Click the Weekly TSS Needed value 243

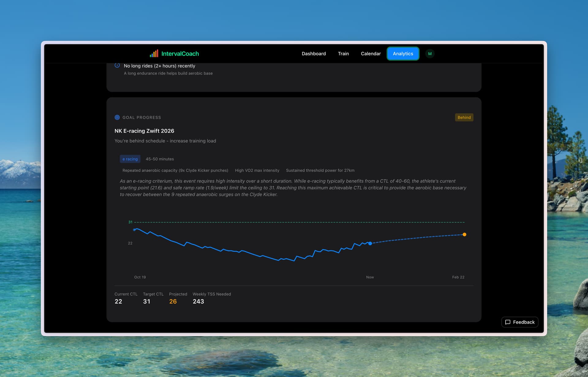pyautogui.click(x=198, y=301)
